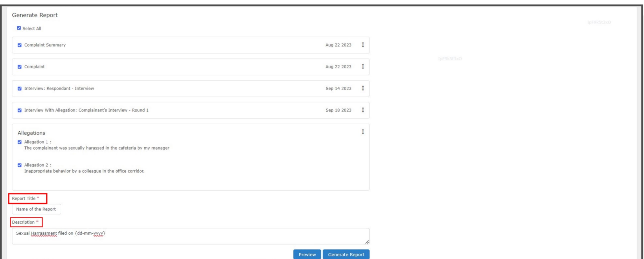
Task: Click the Report Title field label
Action: [x=25, y=198]
